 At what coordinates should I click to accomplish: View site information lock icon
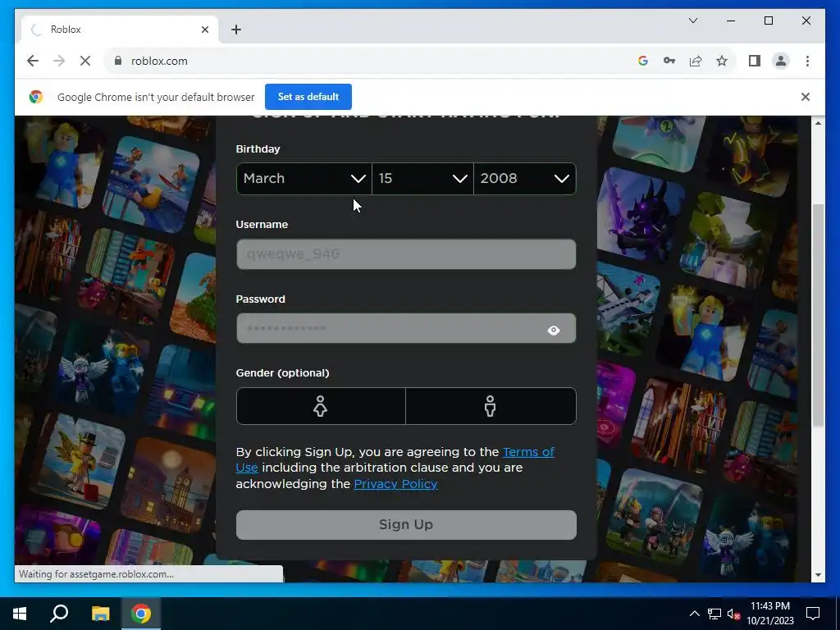[x=118, y=61]
